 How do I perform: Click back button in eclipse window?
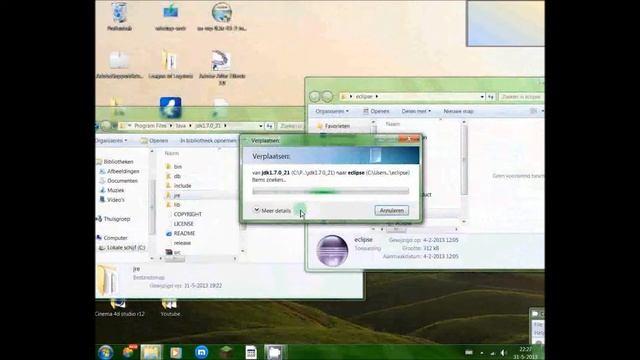[x=314, y=96]
